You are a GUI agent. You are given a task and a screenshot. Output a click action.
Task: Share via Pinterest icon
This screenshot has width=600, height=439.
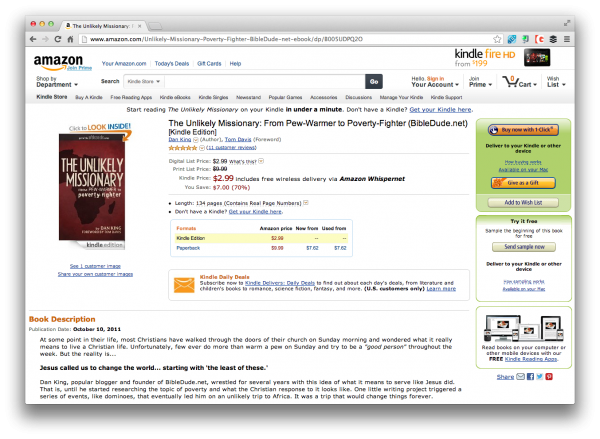point(549,377)
